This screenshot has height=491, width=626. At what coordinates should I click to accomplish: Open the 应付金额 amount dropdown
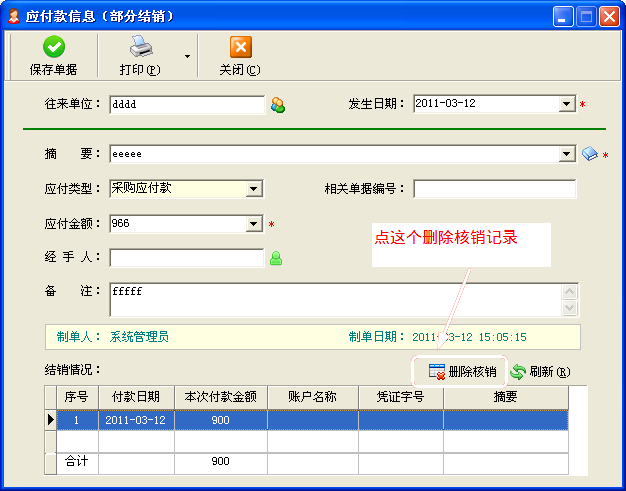pyautogui.click(x=254, y=224)
